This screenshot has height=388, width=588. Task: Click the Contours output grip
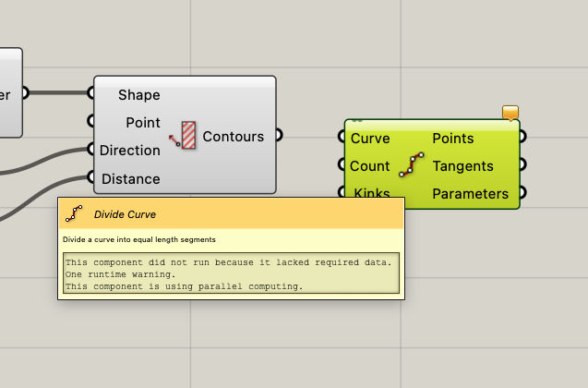tap(278, 136)
